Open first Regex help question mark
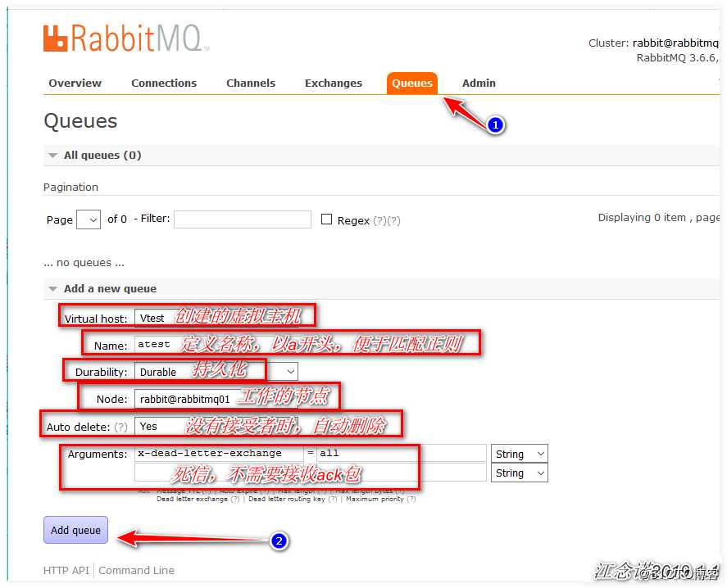 pyautogui.click(x=379, y=220)
